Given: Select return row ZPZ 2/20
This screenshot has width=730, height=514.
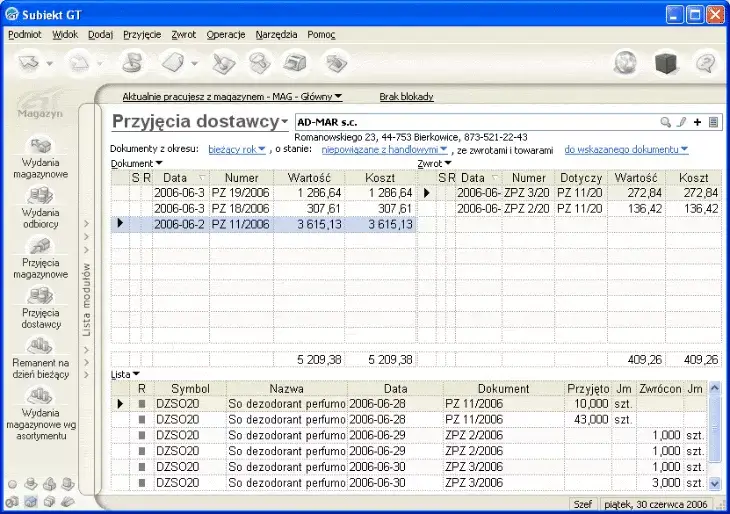Looking at the screenshot, I should pos(570,209).
